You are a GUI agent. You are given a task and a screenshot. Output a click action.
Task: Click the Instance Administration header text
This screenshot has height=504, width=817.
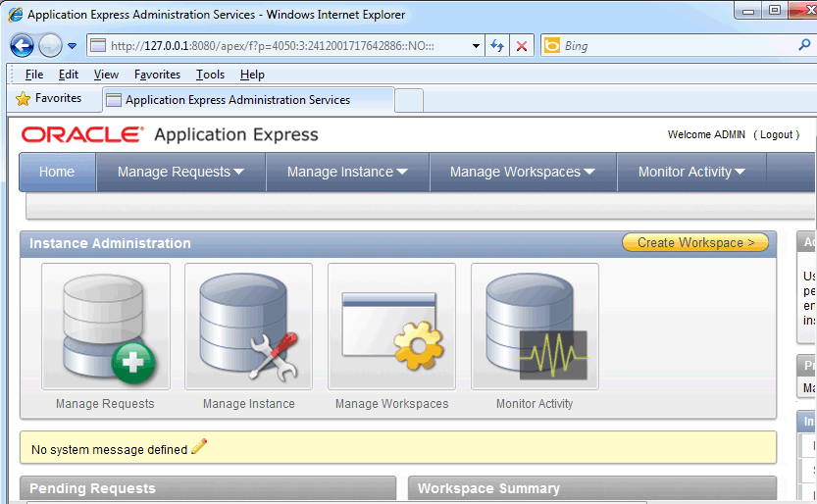110,243
